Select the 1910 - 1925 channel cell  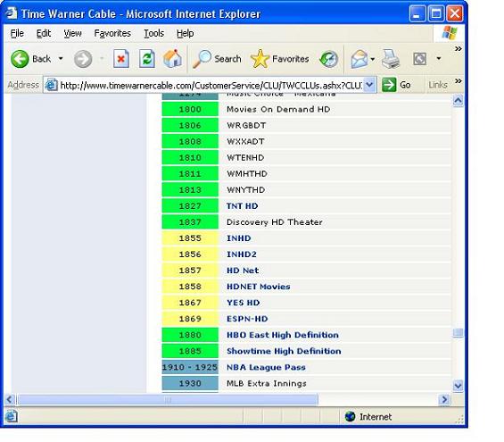coord(190,367)
